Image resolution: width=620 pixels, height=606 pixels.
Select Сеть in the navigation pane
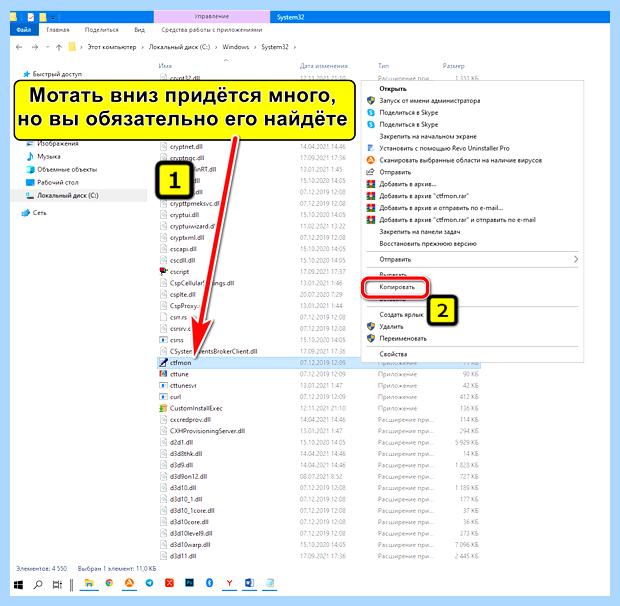coord(40,213)
